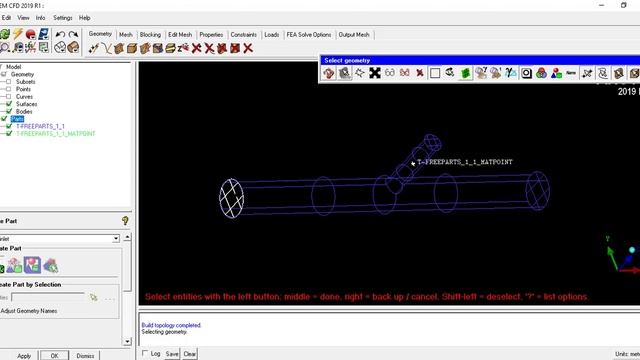640x360 pixels.
Task: Open the Properties tab
Action: pos(211,35)
